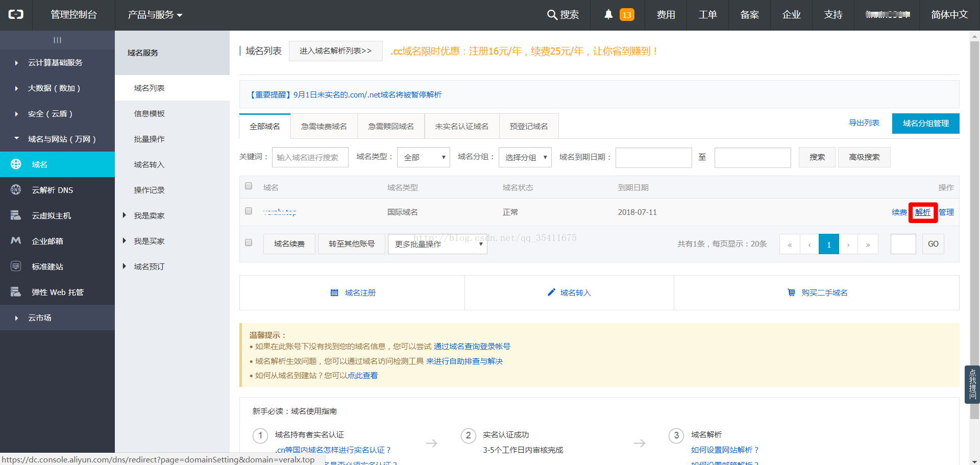Click 续费 link for the domain
The height and width of the screenshot is (465, 980).
pyautogui.click(x=899, y=212)
